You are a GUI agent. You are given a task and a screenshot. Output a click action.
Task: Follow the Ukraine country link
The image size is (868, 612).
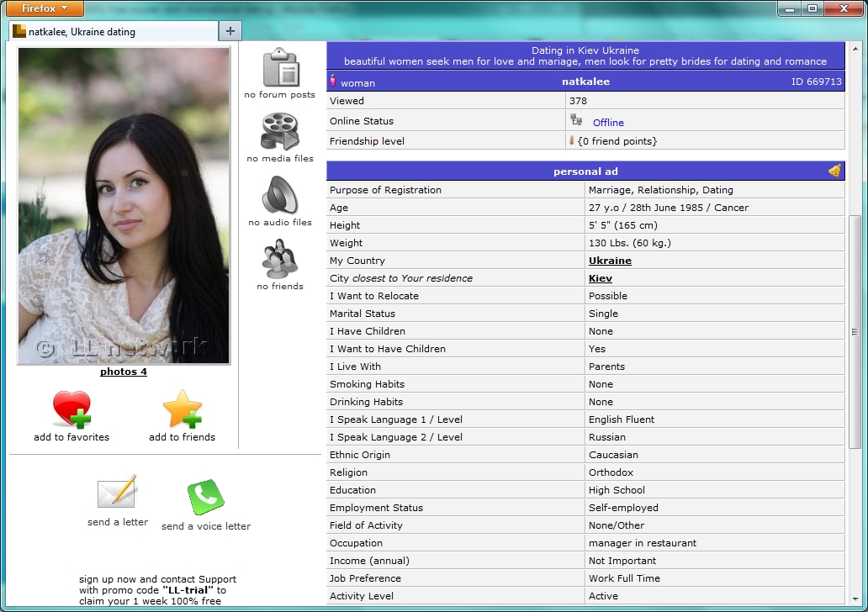click(x=610, y=261)
